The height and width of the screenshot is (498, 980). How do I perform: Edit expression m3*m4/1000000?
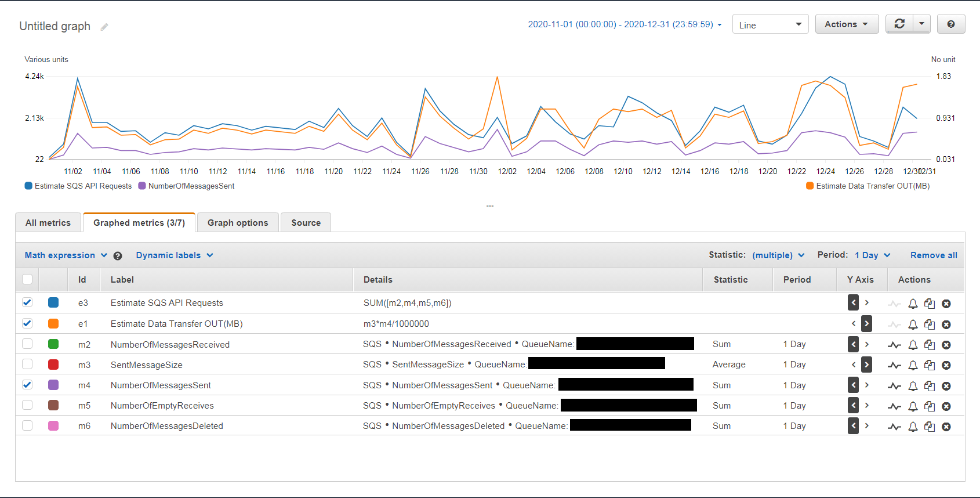pyautogui.click(x=397, y=324)
